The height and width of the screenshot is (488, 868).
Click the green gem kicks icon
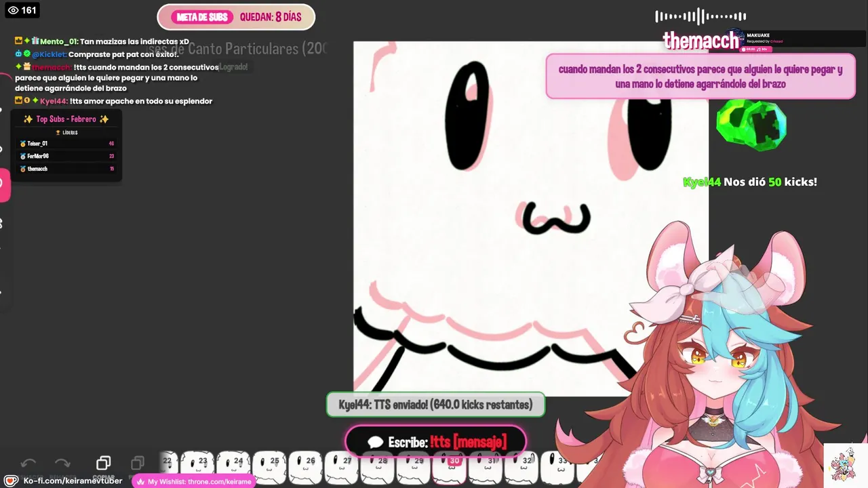pyautogui.click(x=751, y=125)
